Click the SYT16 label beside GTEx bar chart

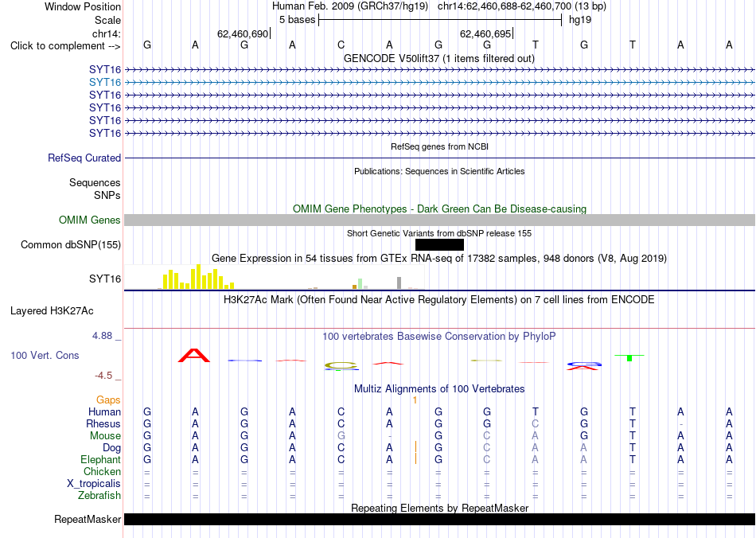point(104,279)
